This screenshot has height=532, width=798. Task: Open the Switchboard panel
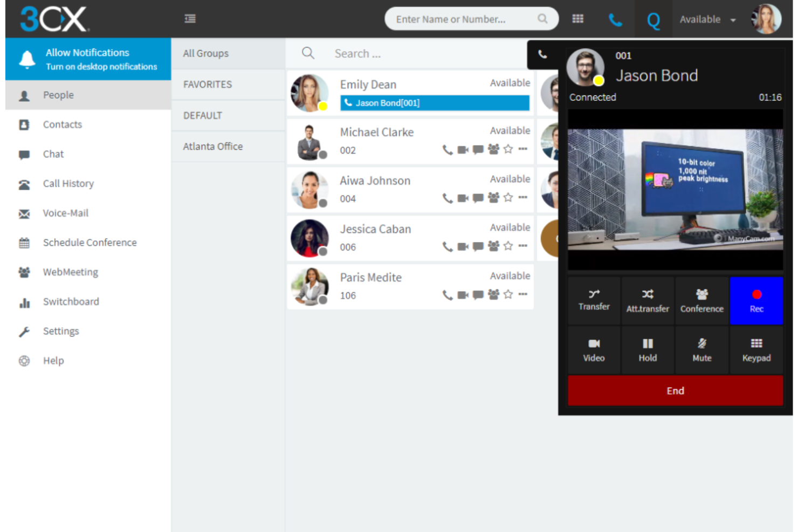coord(71,301)
